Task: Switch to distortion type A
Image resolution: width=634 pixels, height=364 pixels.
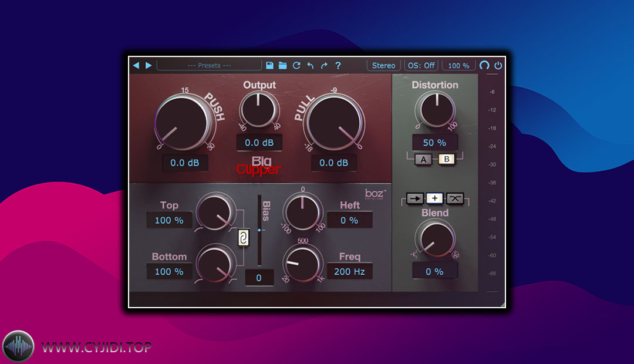Action: pyautogui.click(x=423, y=159)
